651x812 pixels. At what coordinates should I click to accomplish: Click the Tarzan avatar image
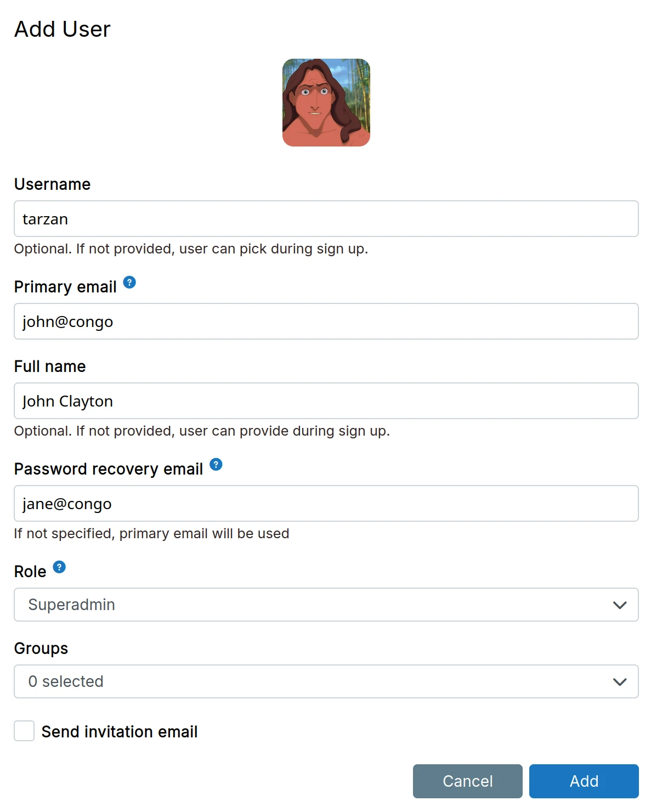pos(326,103)
